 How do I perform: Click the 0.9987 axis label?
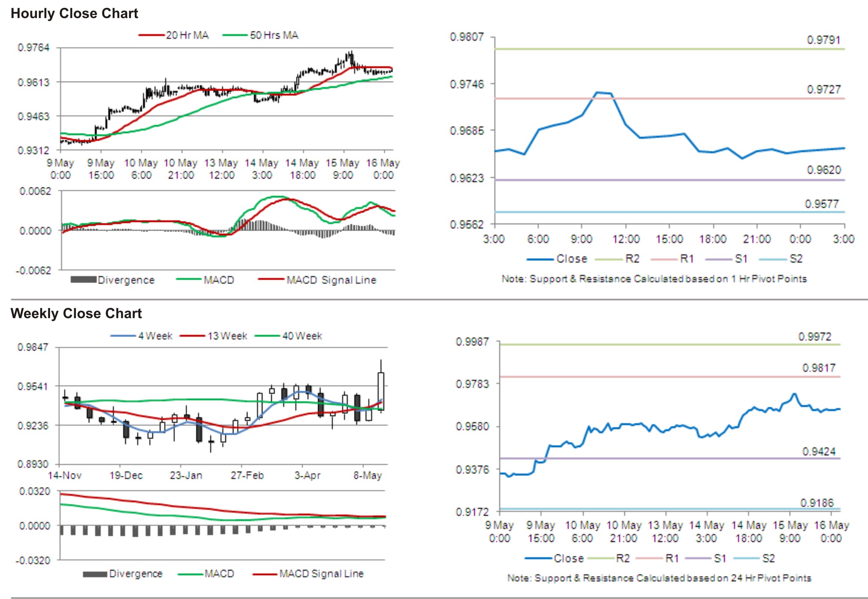click(x=472, y=342)
